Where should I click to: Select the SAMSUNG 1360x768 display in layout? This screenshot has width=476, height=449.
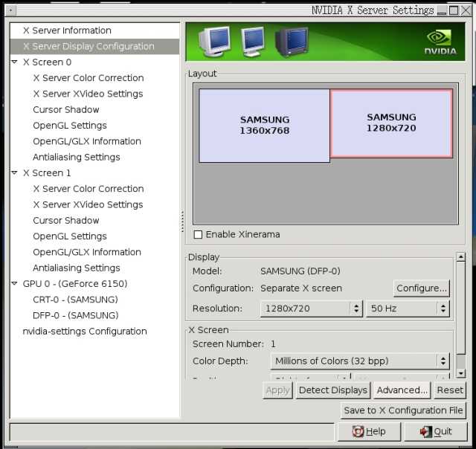(x=264, y=125)
